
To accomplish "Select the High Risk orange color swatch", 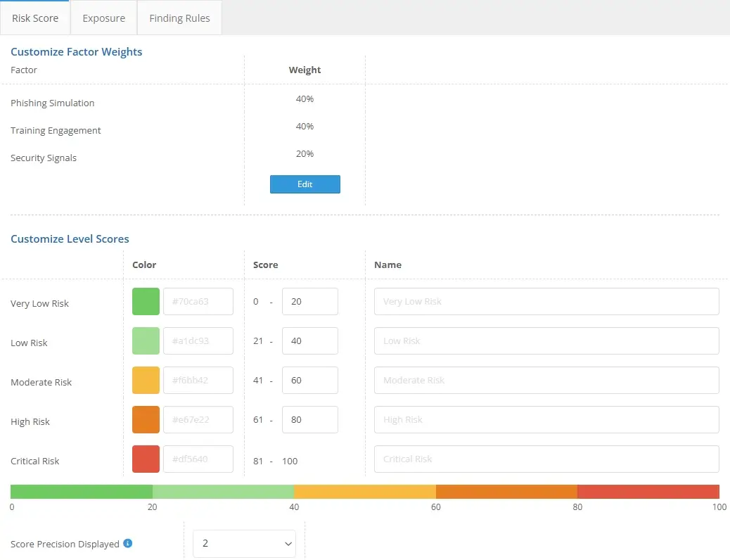I will point(146,420).
